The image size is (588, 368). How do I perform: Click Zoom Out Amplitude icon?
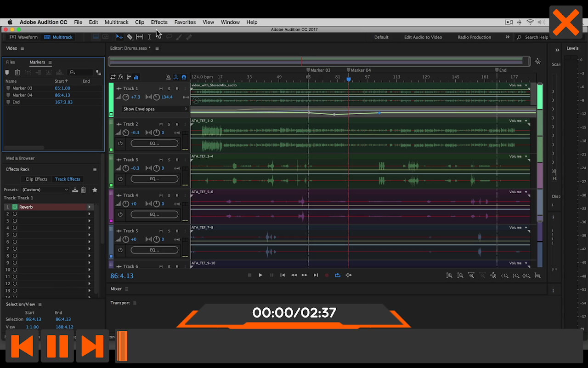point(460,276)
